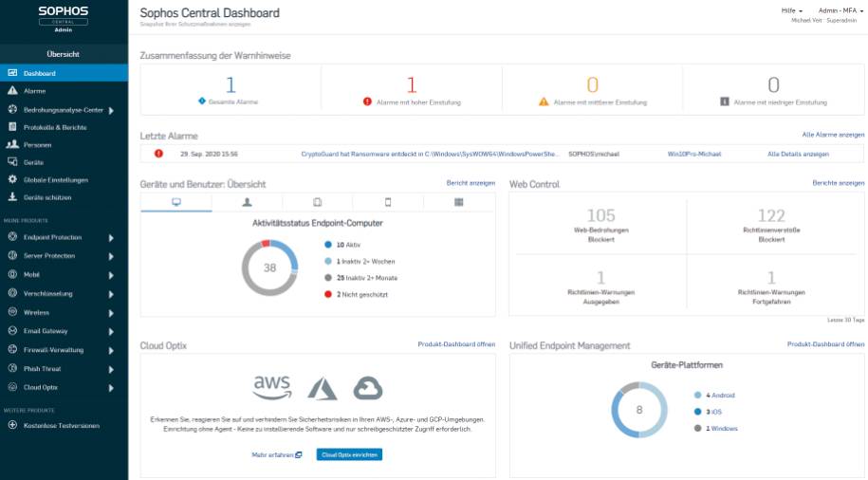
Task: Click the 1 Windows platform legend link
Action: [721, 429]
